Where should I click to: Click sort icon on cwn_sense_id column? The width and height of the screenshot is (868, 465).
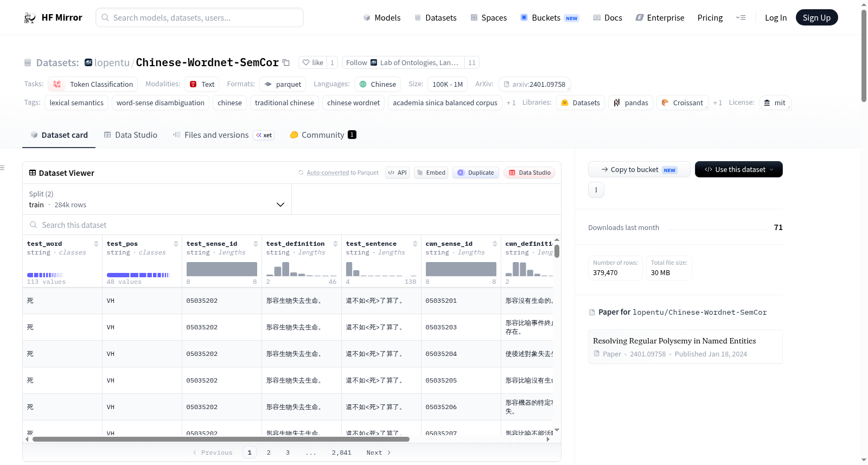click(x=495, y=244)
